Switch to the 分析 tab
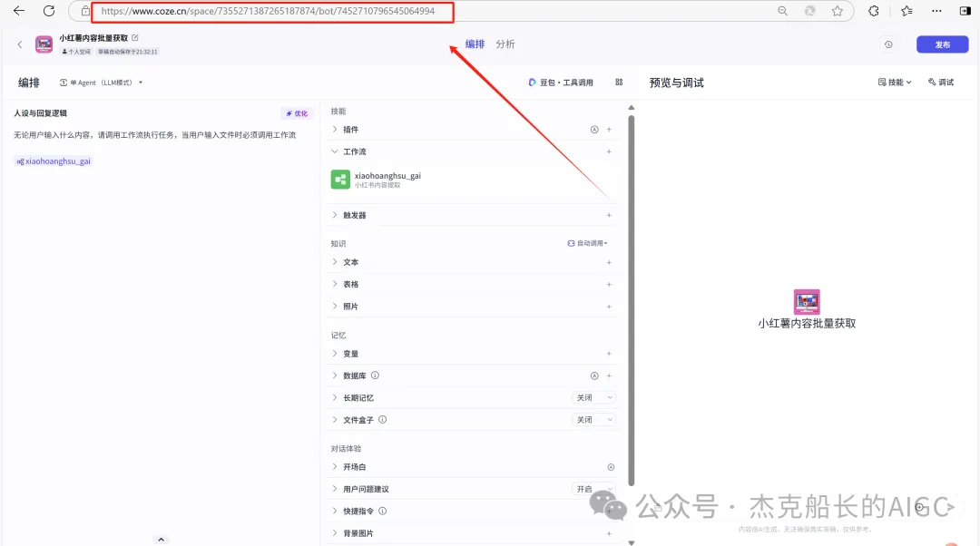 pyautogui.click(x=505, y=44)
